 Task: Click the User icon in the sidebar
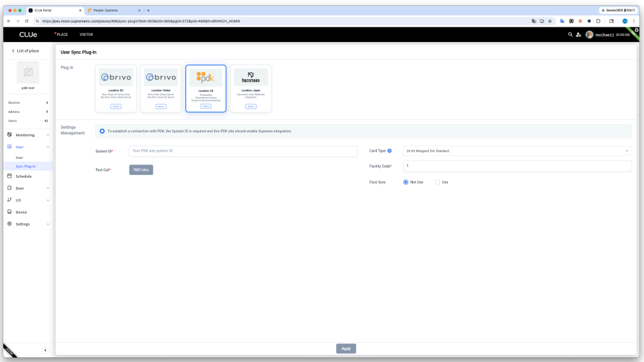[x=9, y=146]
